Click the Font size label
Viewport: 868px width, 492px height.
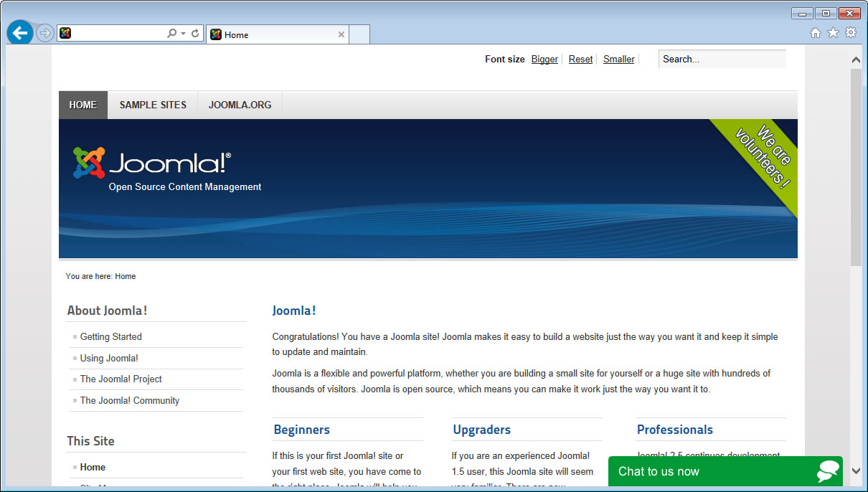[x=505, y=60]
